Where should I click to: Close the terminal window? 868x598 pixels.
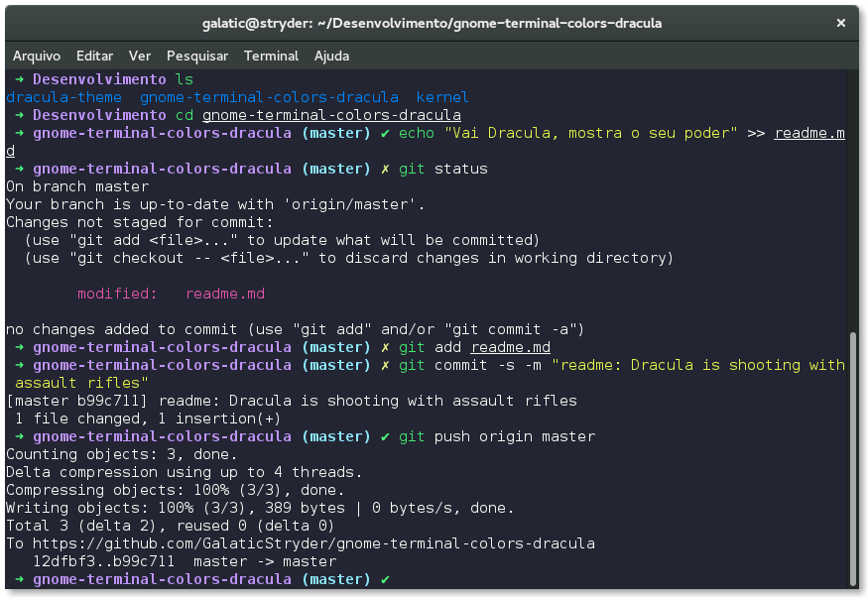point(840,22)
